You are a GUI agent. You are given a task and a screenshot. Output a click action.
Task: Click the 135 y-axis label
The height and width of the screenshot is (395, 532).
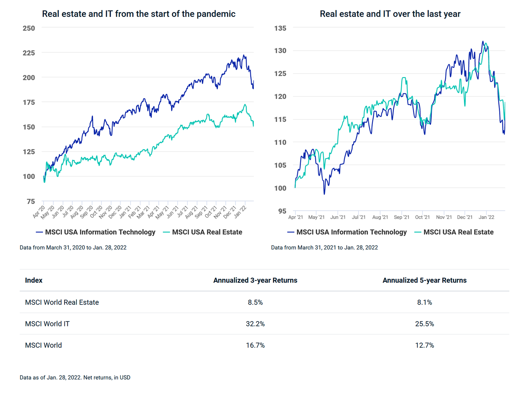[x=280, y=28]
